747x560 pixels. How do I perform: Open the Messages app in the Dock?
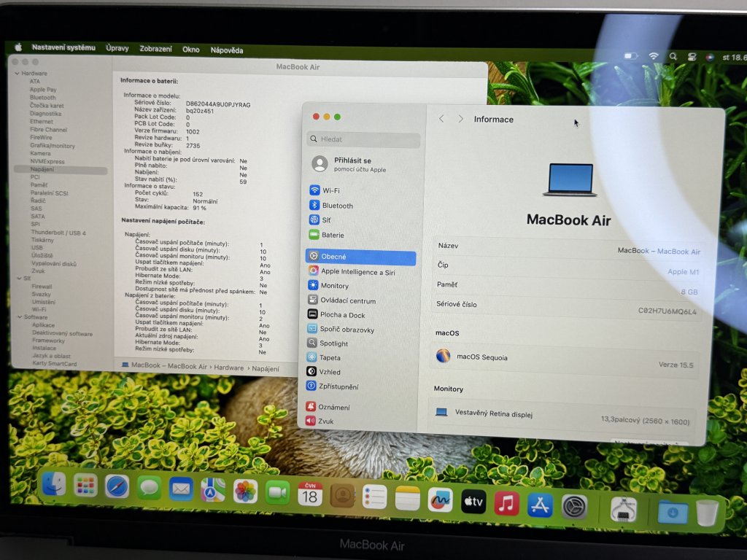point(149,488)
